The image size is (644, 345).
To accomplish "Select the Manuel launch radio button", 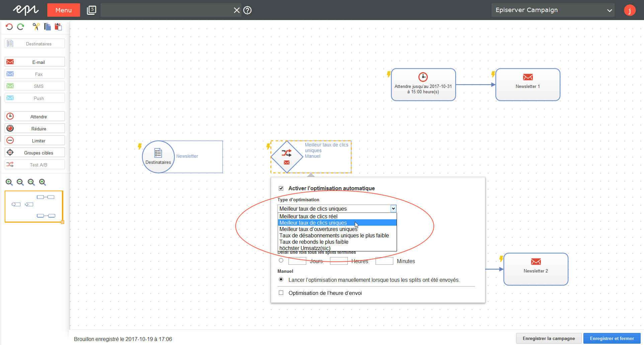I will coord(281,279).
